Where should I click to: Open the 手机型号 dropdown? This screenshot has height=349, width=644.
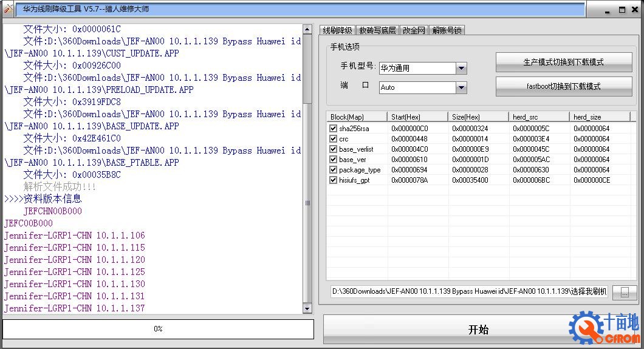(x=461, y=68)
